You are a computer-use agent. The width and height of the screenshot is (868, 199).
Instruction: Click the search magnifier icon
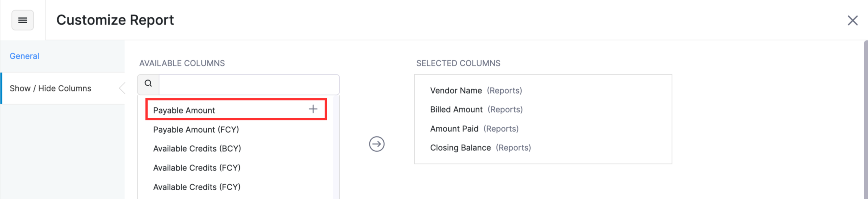148,84
